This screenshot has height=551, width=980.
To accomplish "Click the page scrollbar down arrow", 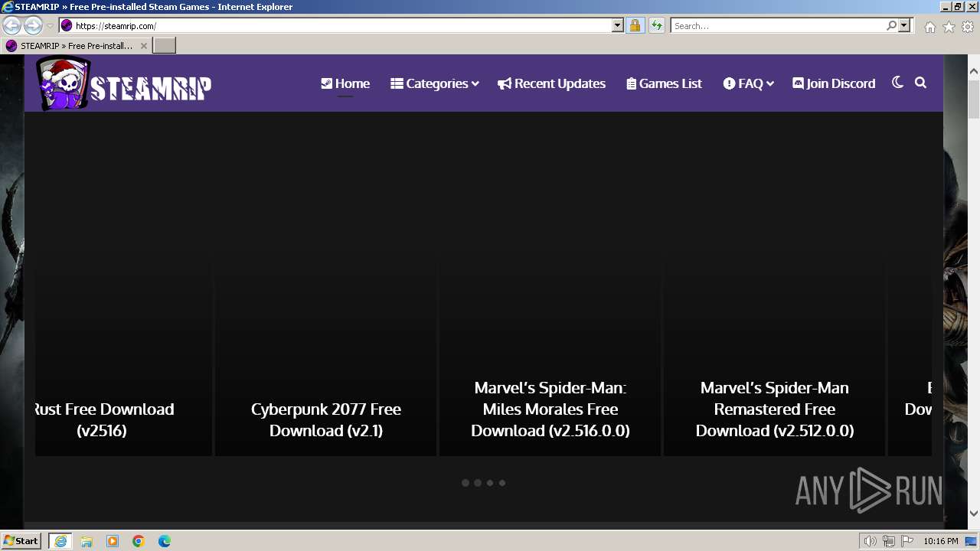I will 974,514.
